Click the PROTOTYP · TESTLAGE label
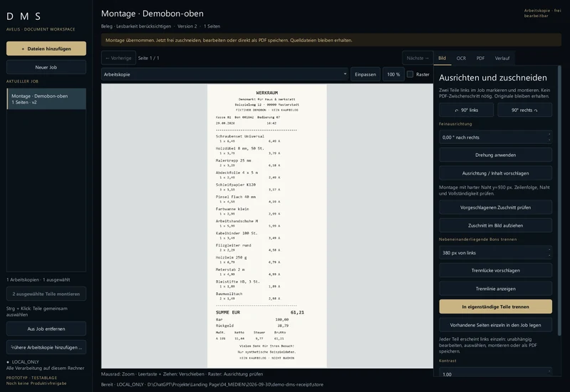This screenshot has width=570, height=392. click(x=31, y=378)
